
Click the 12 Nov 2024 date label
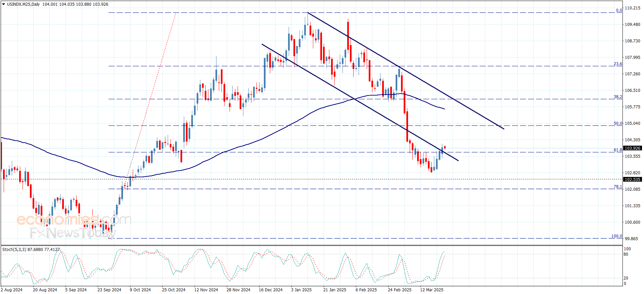click(x=206, y=290)
